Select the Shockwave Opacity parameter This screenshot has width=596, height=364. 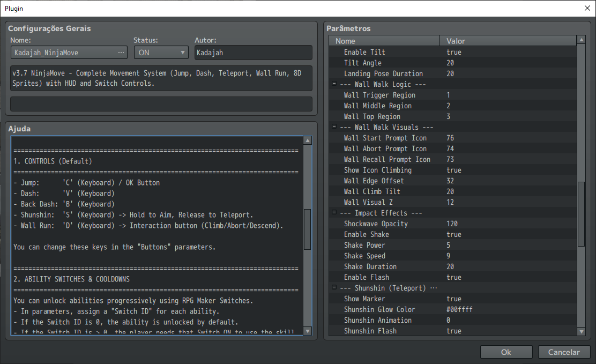click(453, 224)
